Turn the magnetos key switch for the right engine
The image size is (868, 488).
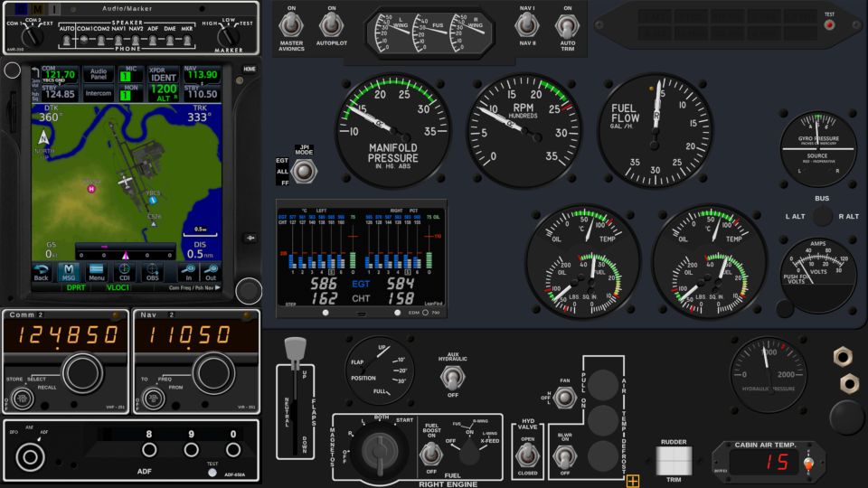click(x=380, y=451)
